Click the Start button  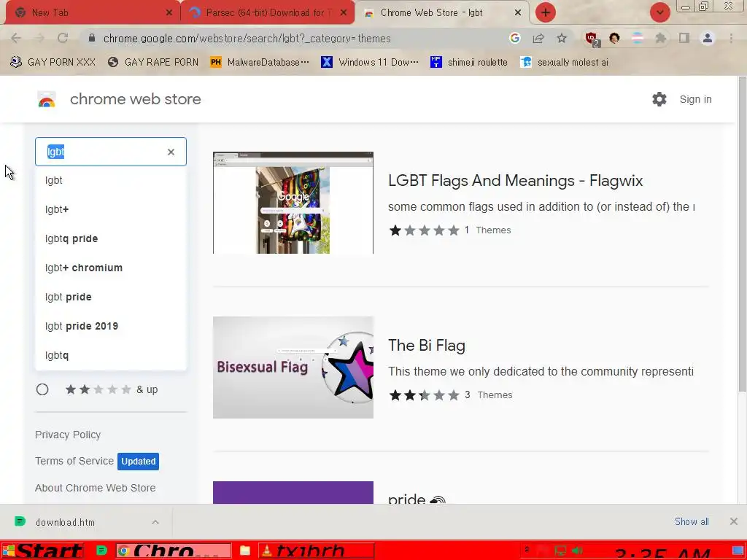(x=43, y=551)
